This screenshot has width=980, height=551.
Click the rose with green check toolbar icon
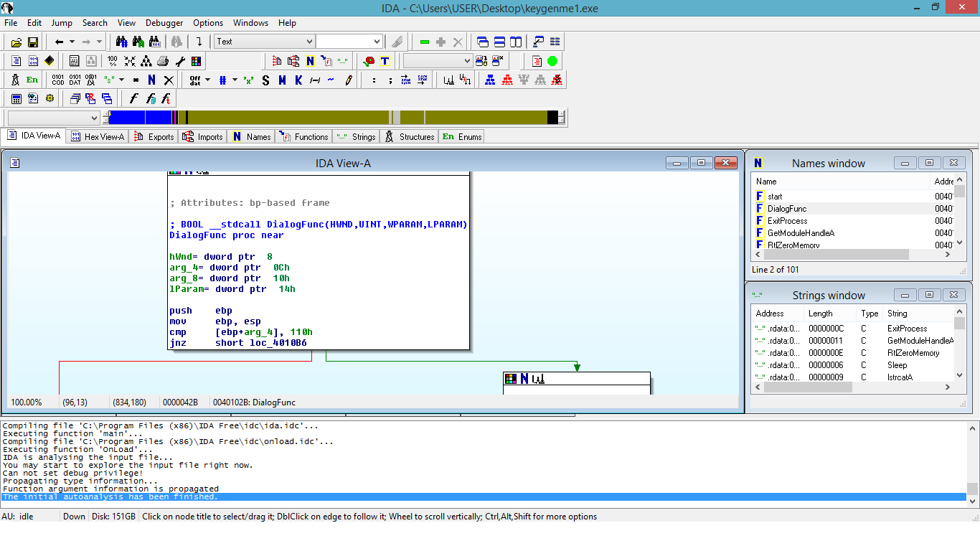point(369,61)
